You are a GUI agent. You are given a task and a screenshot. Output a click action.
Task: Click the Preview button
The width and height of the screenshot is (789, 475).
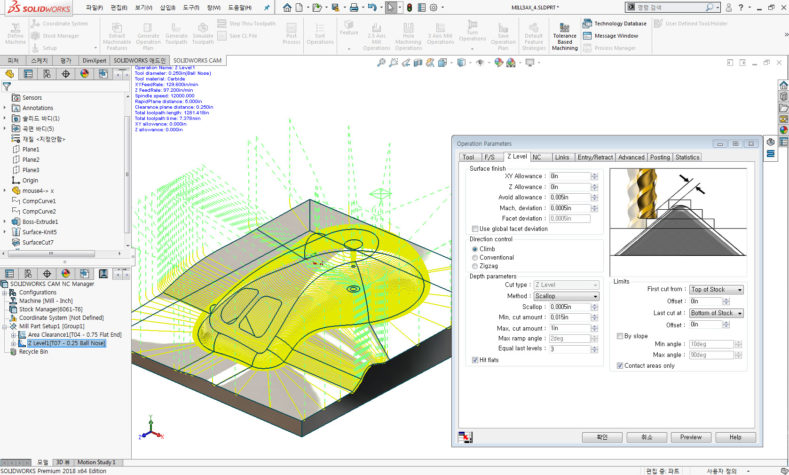(x=691, y=437)
